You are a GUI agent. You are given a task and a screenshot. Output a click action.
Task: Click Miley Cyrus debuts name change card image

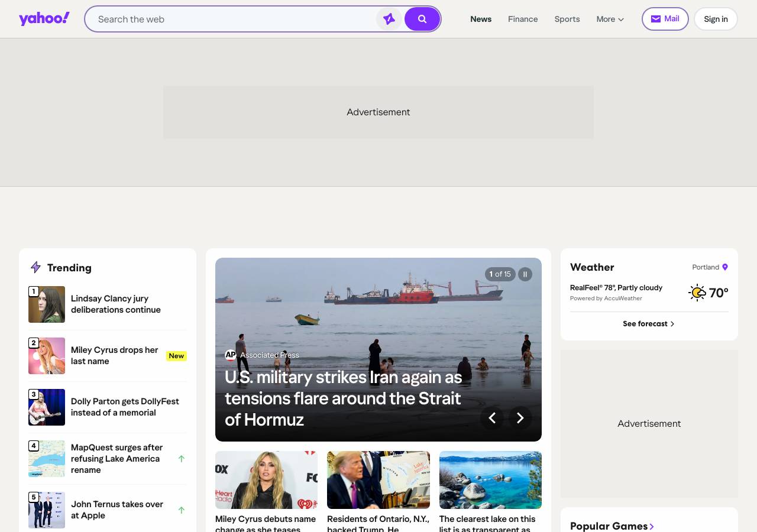click(x=266, y=480)
